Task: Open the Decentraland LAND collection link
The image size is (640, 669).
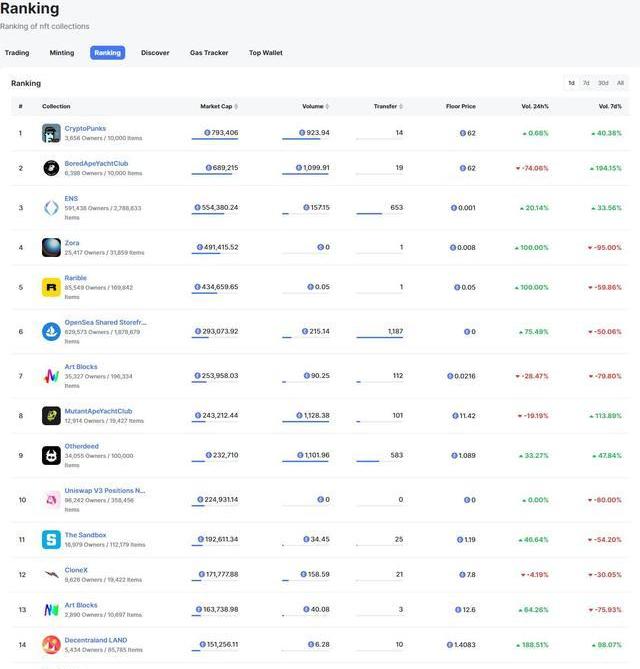Action: click(96, 640)
